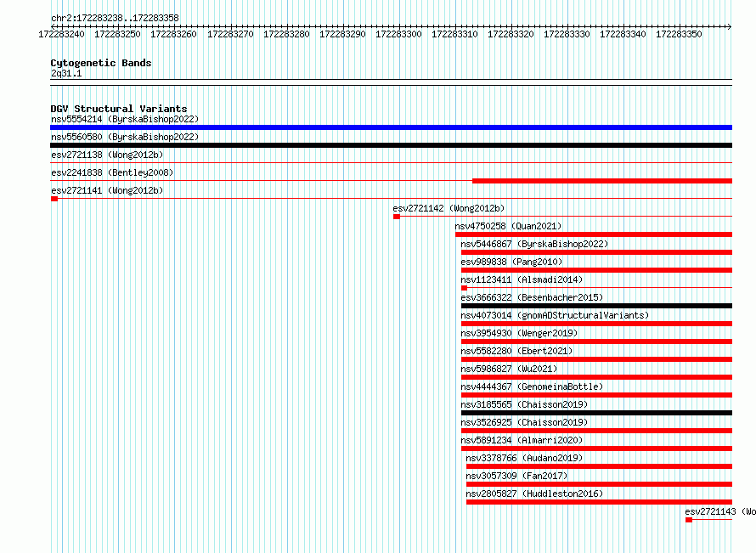This screenshot has width=756, height=553.
Task: Select the black nsv5560580 variant bar
Action: (x=391, y=145)
